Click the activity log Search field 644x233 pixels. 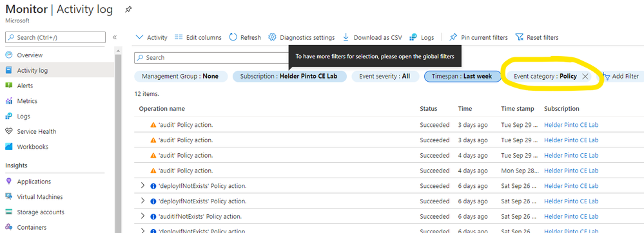pyautogui.click(x=211, y=58)
